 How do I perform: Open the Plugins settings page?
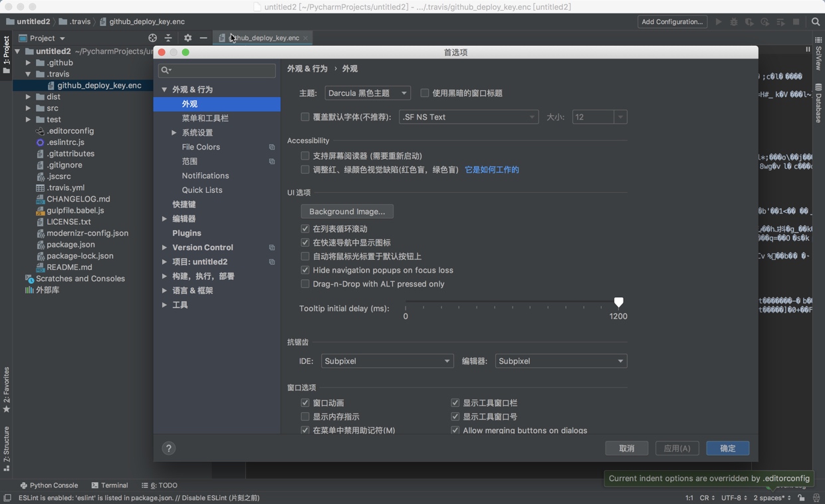187,233
